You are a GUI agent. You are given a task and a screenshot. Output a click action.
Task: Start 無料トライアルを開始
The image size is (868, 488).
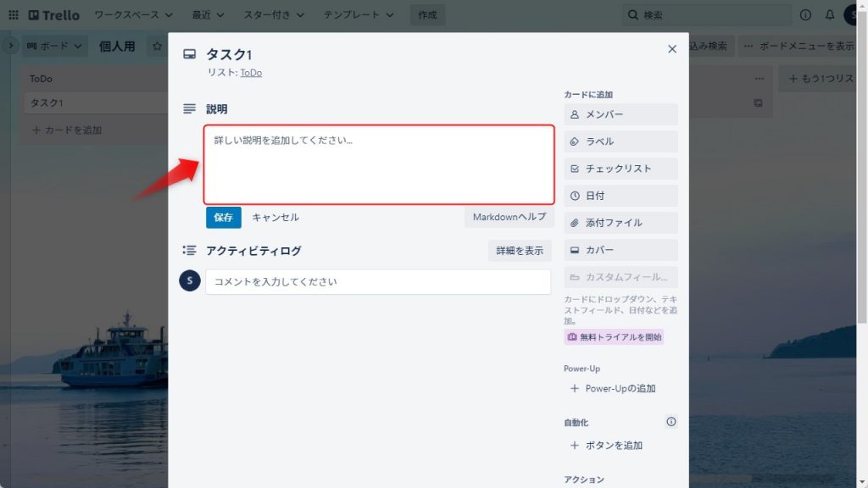tap(614, 337)
